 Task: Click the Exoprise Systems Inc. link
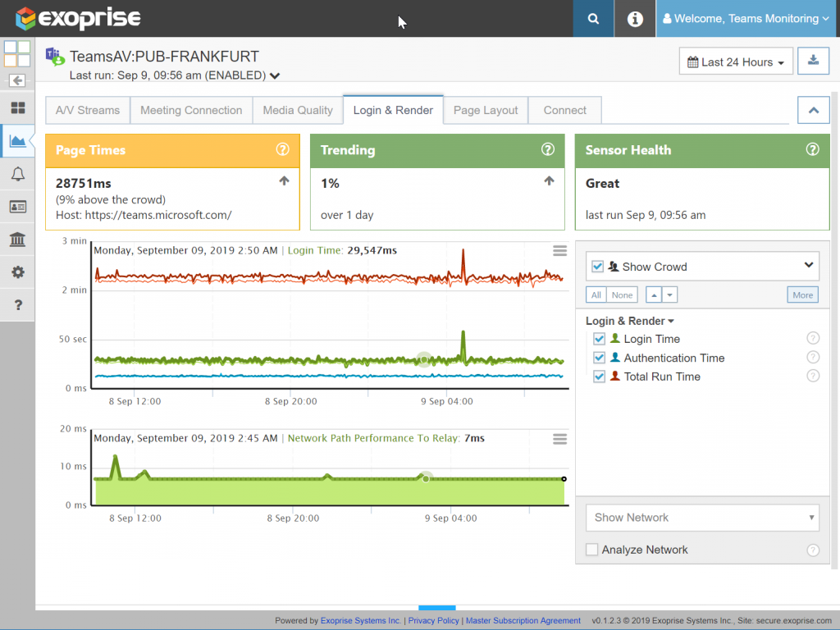click(360, 620)
